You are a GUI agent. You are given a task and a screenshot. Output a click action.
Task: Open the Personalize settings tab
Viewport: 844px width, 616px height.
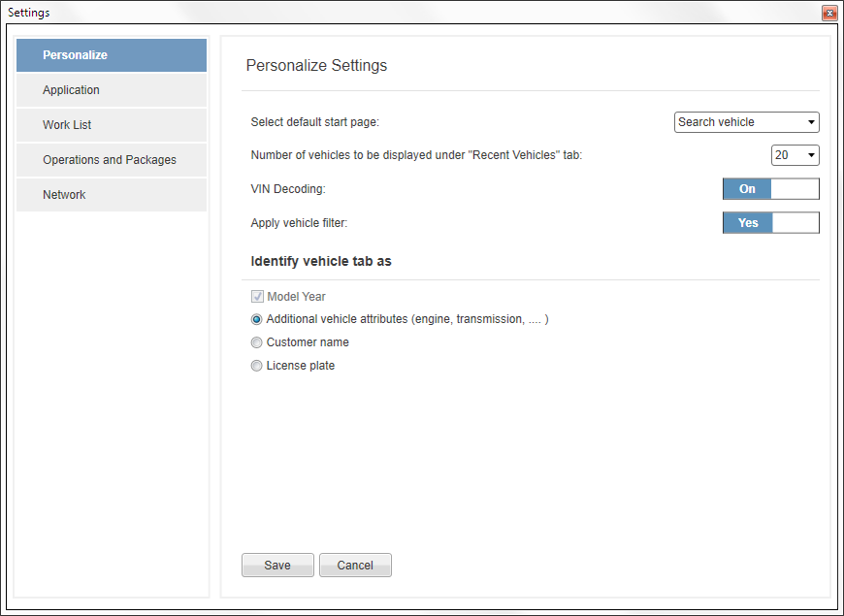tap(112, 55)
